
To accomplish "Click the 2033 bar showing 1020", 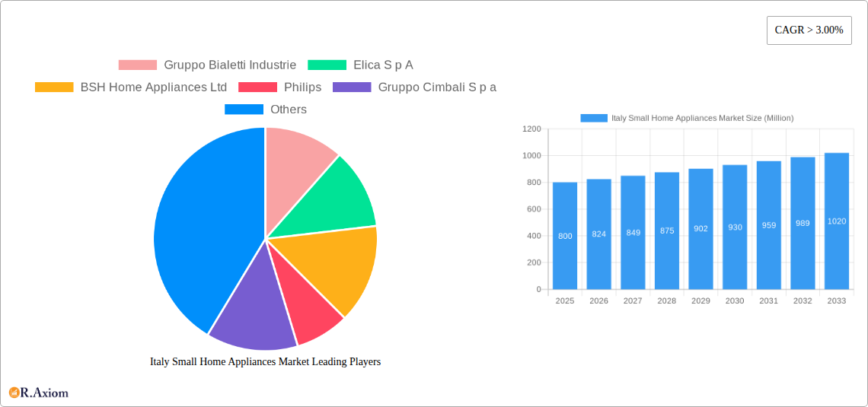I will (837, 221).
